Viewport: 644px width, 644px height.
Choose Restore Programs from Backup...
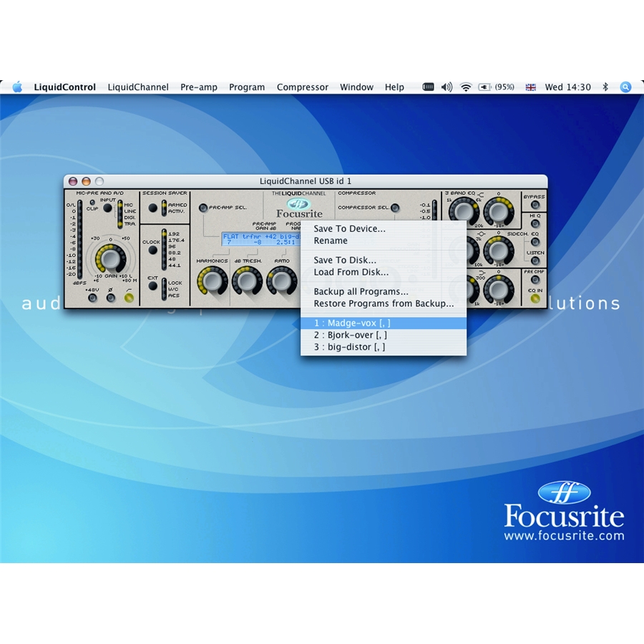click(384, 303)
